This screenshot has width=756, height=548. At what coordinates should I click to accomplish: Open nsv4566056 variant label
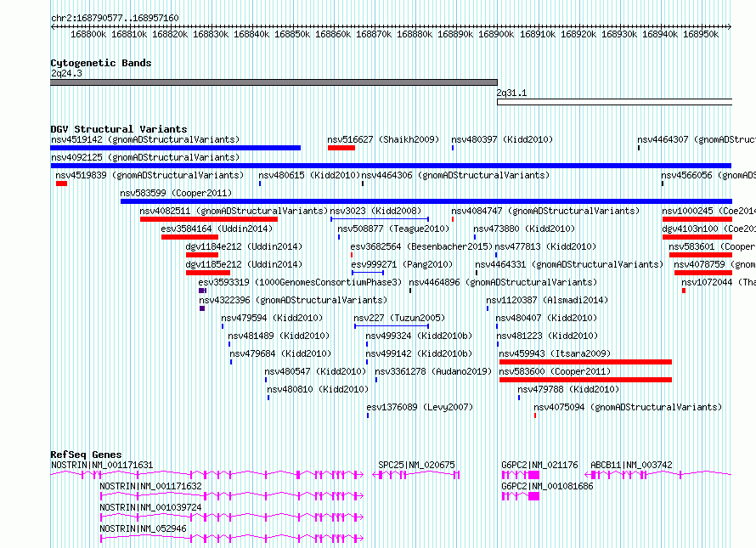(x=708, y=175)
